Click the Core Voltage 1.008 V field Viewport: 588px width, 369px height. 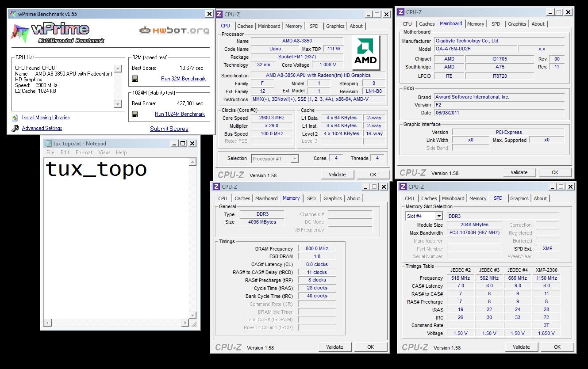pyautogui.click(x=328, y=65)
